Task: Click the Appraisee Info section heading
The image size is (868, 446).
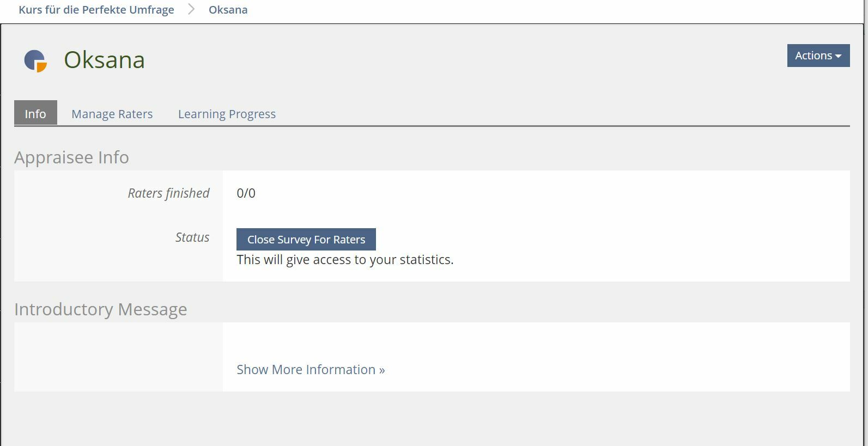Action: [x=71, y=157]
